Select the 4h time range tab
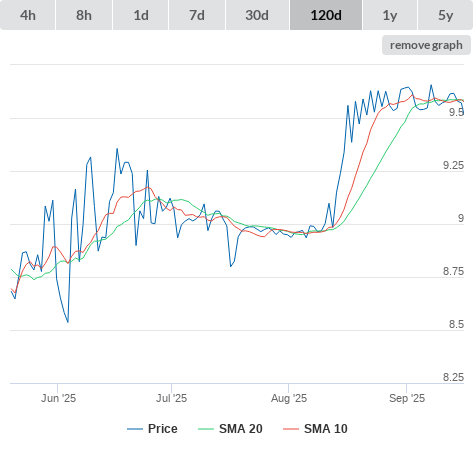The width and height of the screenshot is (474, 455). pos(28,15)
